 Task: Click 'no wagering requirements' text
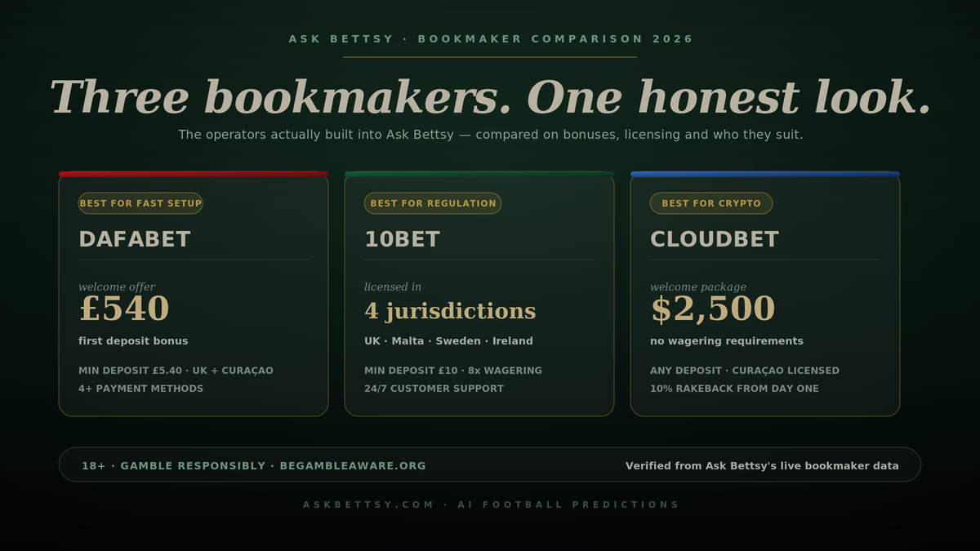coord(727,341)
